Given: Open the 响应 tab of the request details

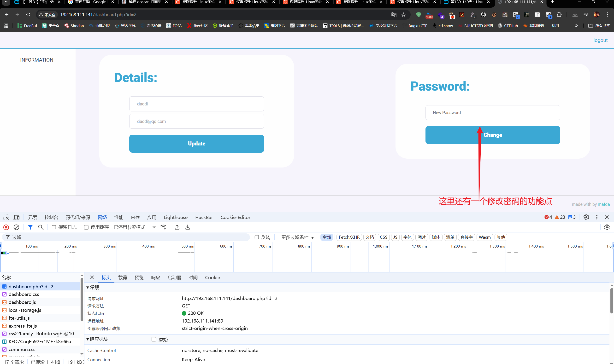Looking at the screenshot, I should click(x=155, y=277).
